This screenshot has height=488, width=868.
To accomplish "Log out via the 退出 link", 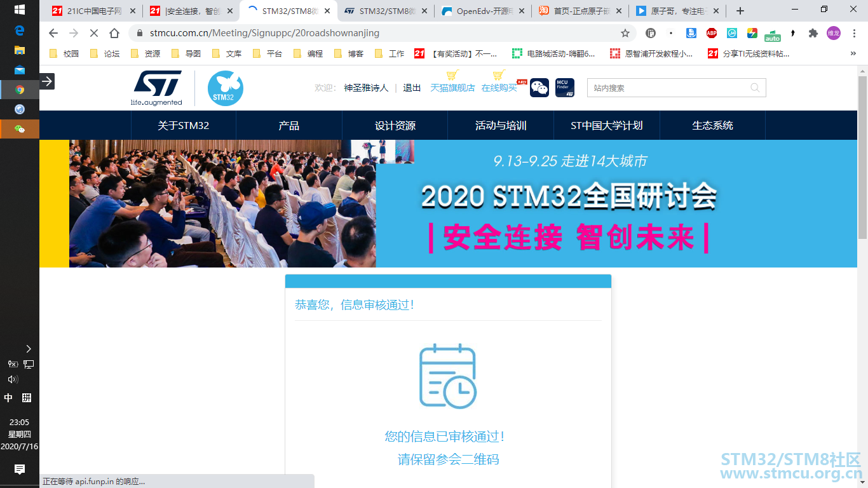I will point(412,88).
